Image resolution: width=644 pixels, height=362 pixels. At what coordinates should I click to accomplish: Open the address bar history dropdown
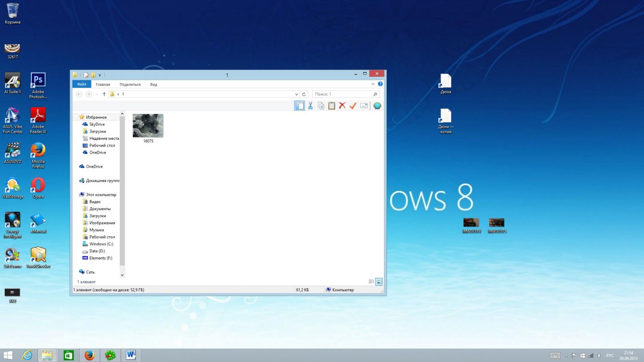tap(296, 94)
